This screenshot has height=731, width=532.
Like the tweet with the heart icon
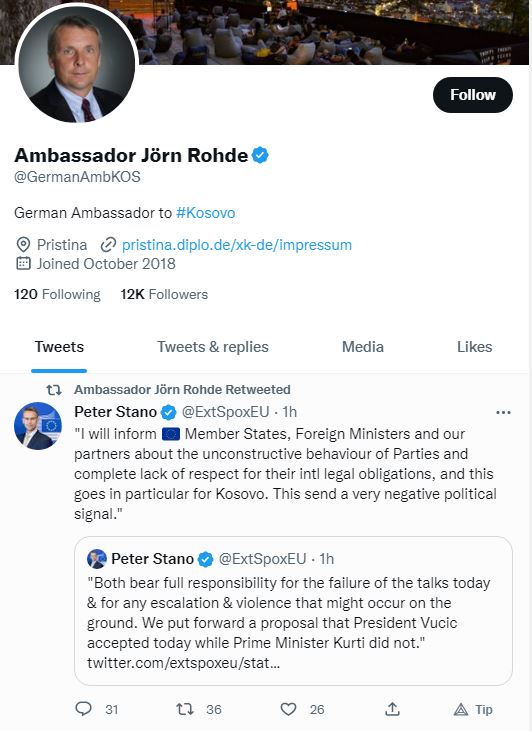pos(288,709)
